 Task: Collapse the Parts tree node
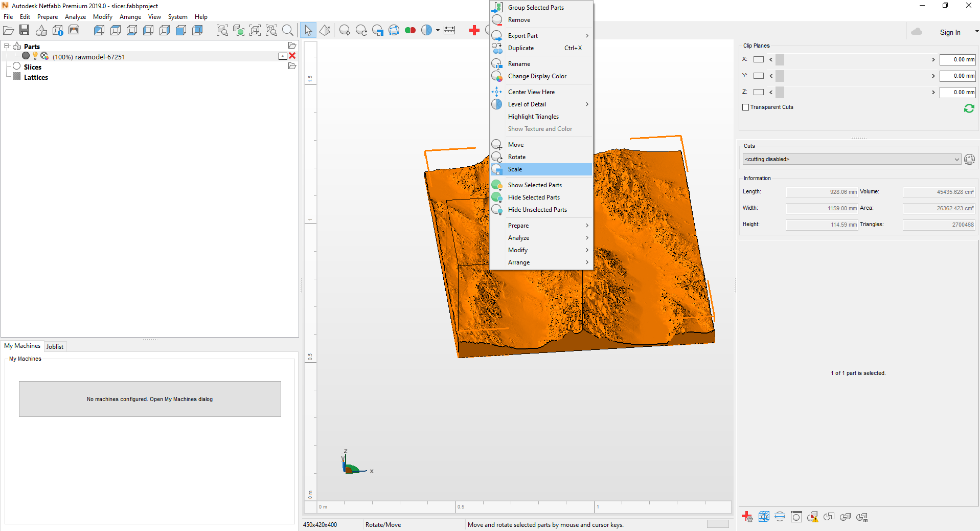click(7, 46)
